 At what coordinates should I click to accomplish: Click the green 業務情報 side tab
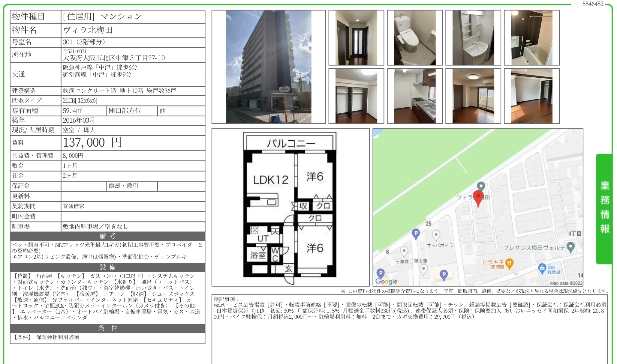(604, 209)
